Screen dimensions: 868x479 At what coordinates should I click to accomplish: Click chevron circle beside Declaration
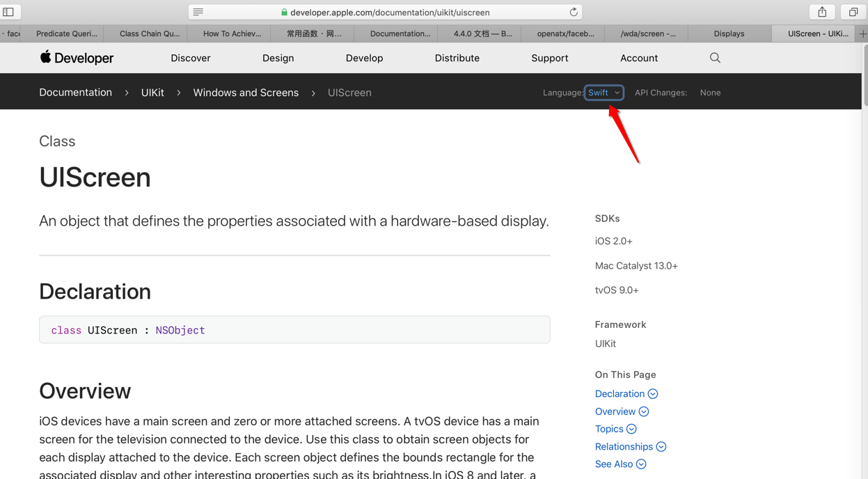[x=653, y=394]
